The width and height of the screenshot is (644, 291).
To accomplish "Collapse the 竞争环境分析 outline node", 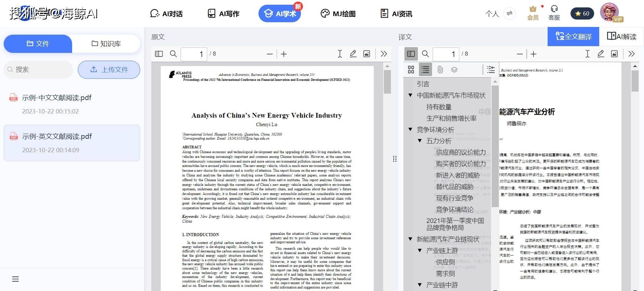I will (410, 129).
